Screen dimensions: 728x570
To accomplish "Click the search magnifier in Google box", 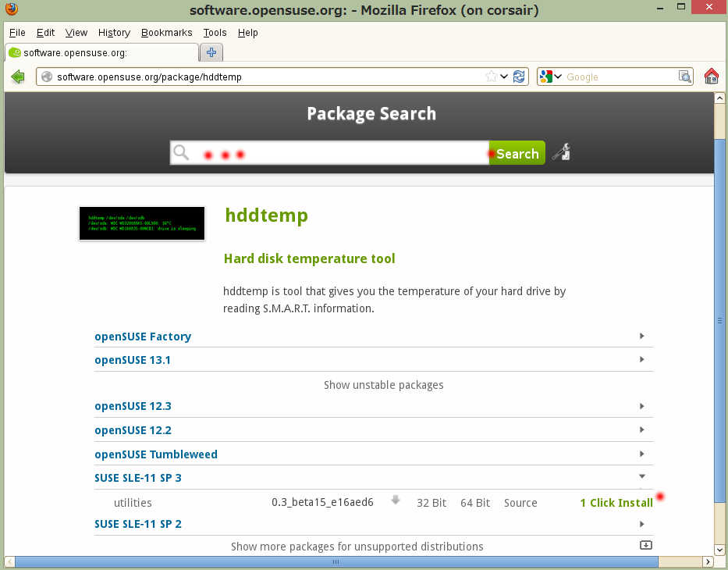I will pyautogui.click(x=684, y=77).
